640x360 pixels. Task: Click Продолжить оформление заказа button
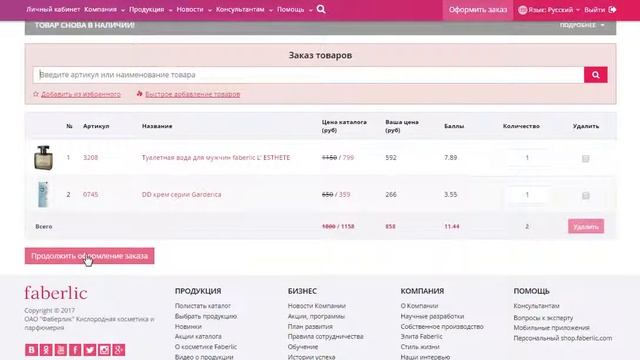(89, 256)
